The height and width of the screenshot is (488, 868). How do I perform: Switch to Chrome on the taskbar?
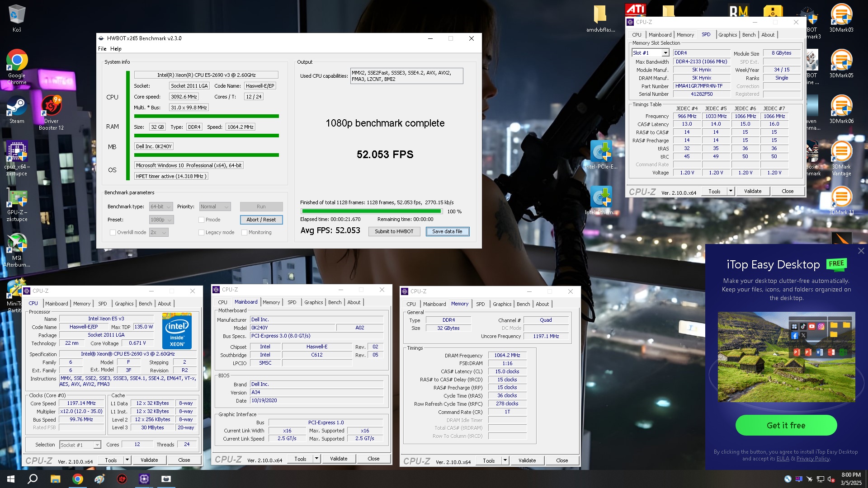(x=78, y=479)
